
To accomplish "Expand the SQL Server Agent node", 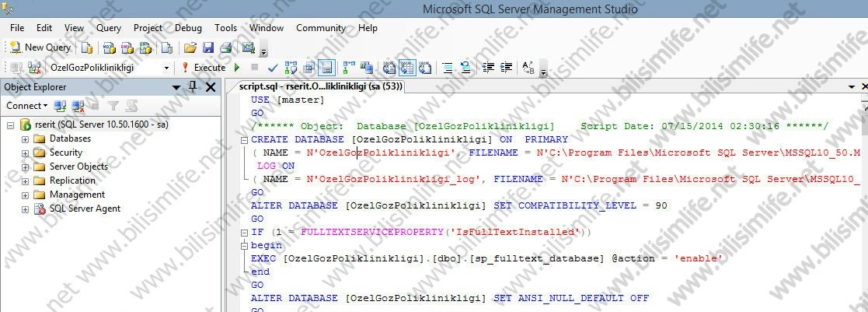I will [25, 209].
